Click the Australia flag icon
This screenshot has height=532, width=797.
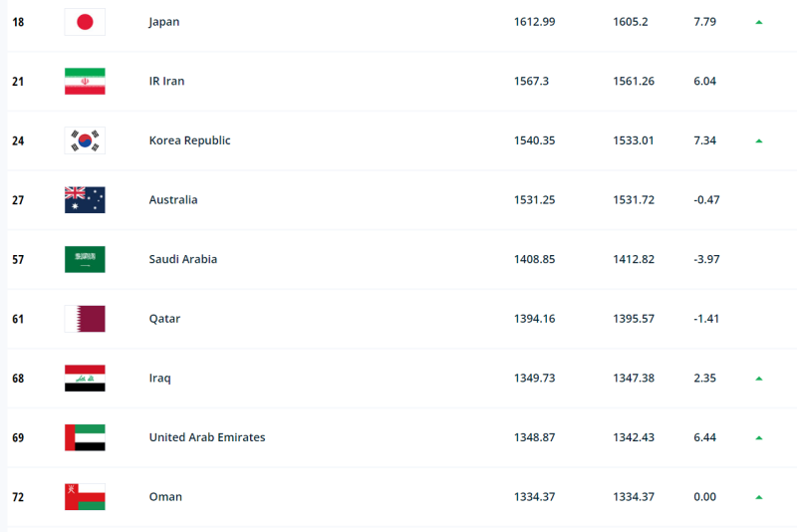point(85,200)
